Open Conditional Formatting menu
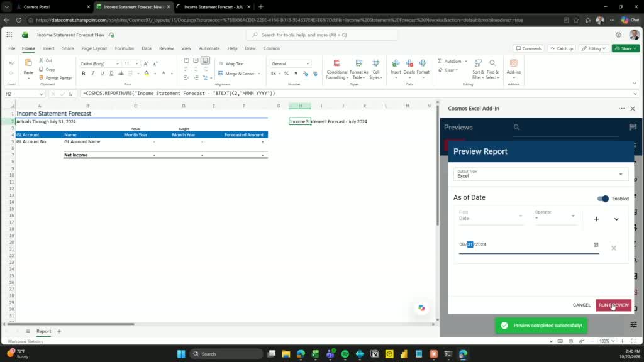The image size is (644, 362). pos(337,69)
